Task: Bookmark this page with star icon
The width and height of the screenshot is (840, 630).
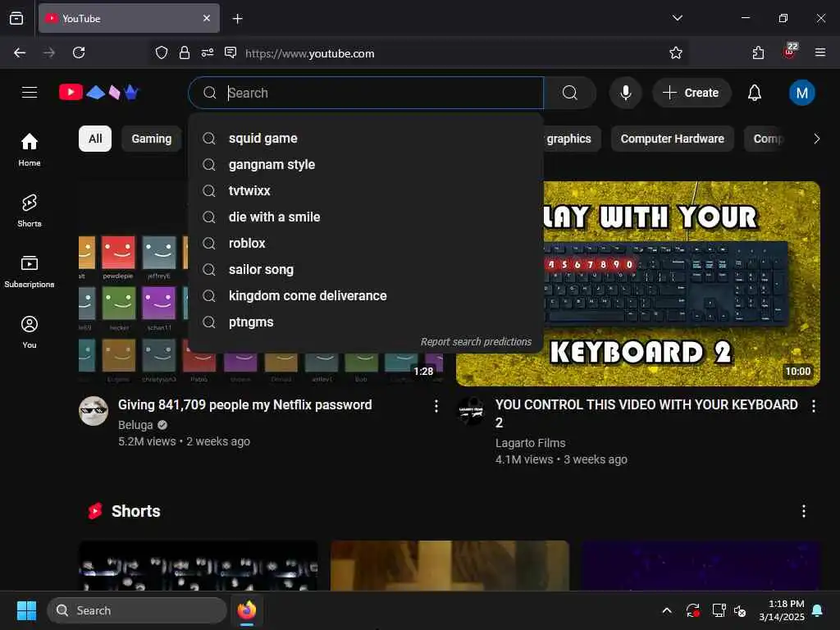Action: pyautogui.click(x=676, y=52)
